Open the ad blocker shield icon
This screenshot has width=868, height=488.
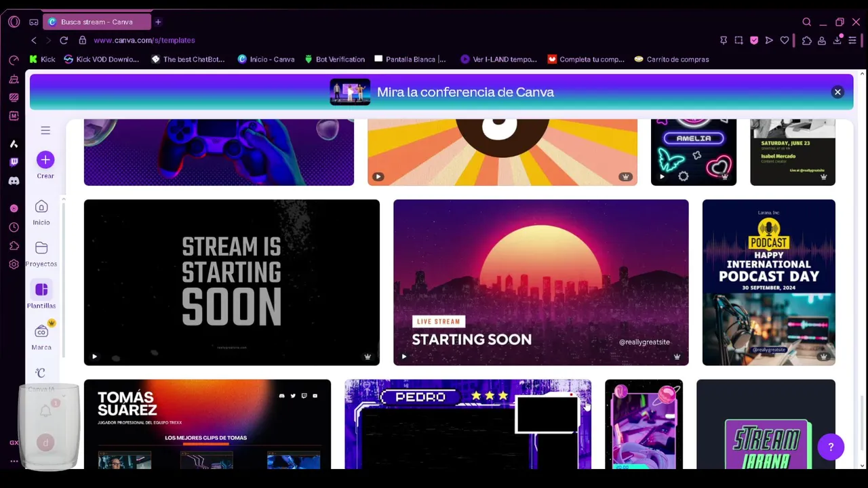[x=754, y=40]
